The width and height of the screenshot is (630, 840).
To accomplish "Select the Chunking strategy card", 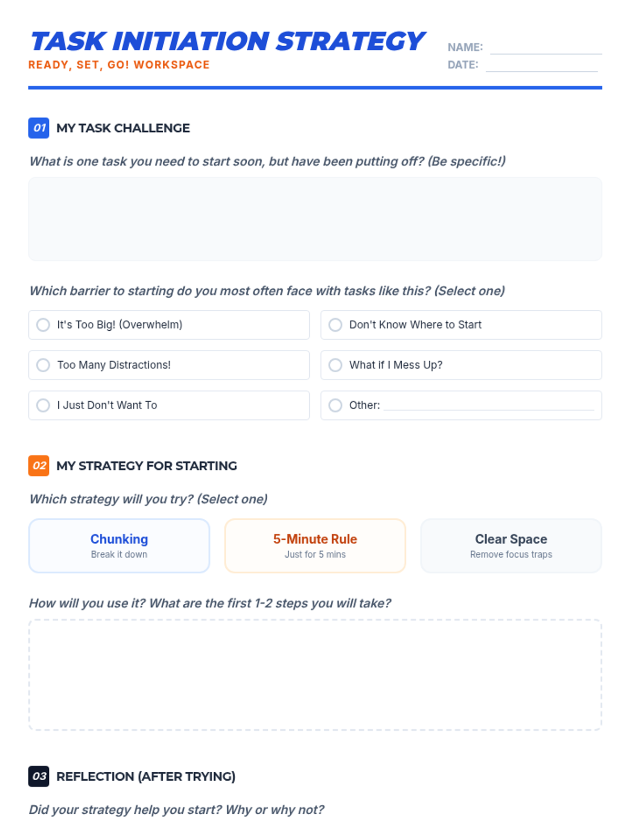I will coord(119,545).
